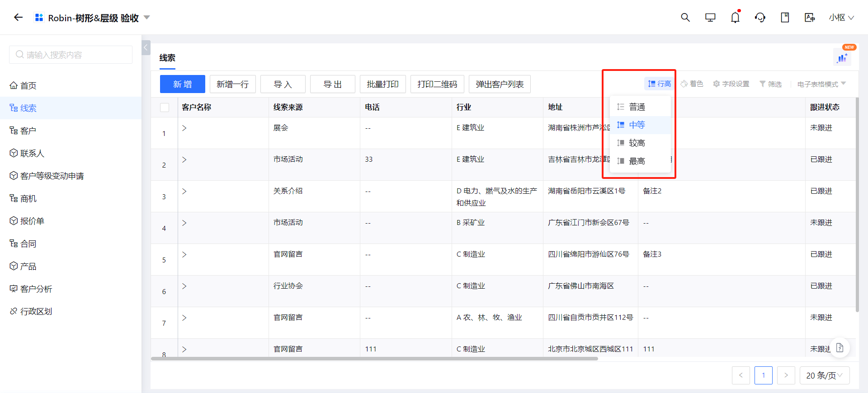This screenshot has width=868, height=393.
Task: Open 客户分析 in the sidebar
Action: click(71, 289)
